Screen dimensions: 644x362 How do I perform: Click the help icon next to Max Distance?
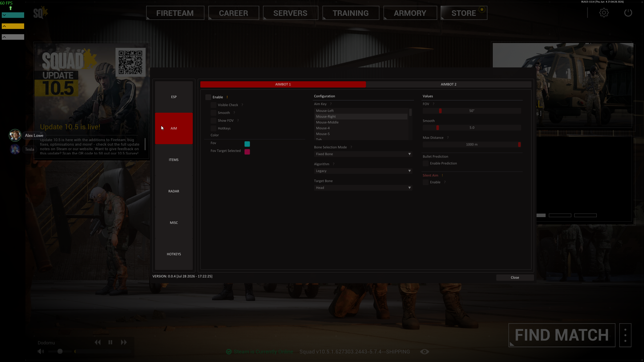[448, 138]
